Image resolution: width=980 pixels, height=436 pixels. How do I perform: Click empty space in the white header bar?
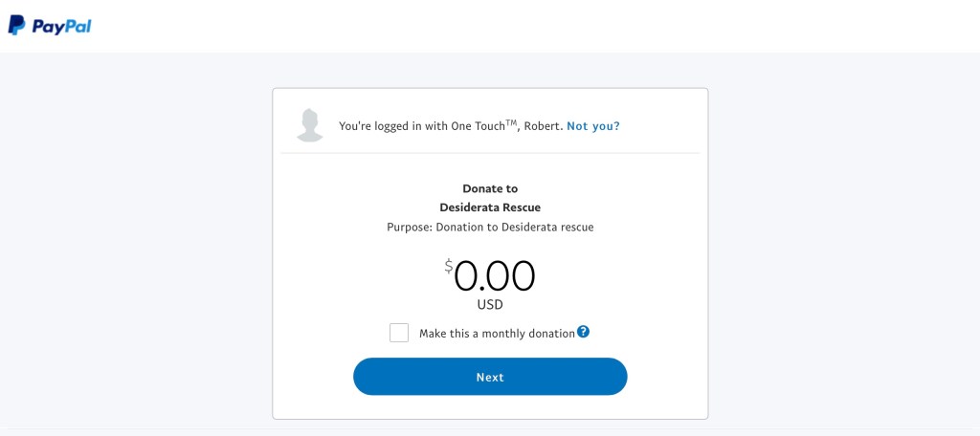click(x=500, y=26)
